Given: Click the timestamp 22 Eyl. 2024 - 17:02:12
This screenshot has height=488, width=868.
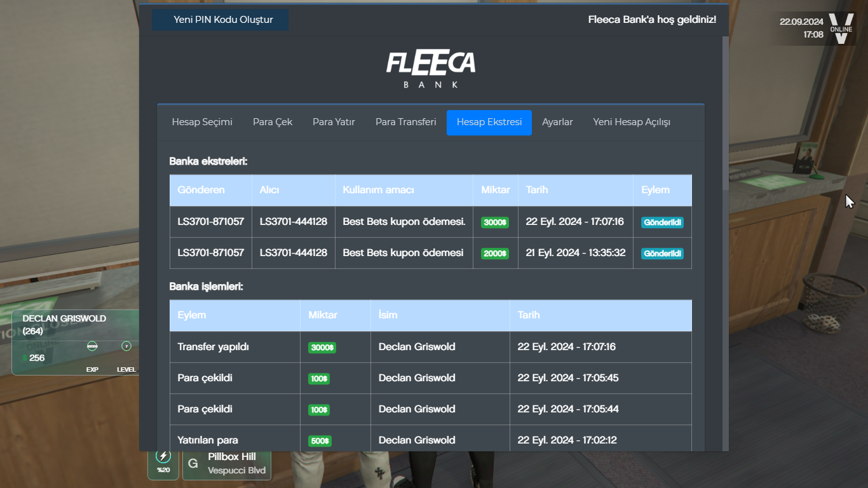Looking at the screenshot, I should [567, 440].
